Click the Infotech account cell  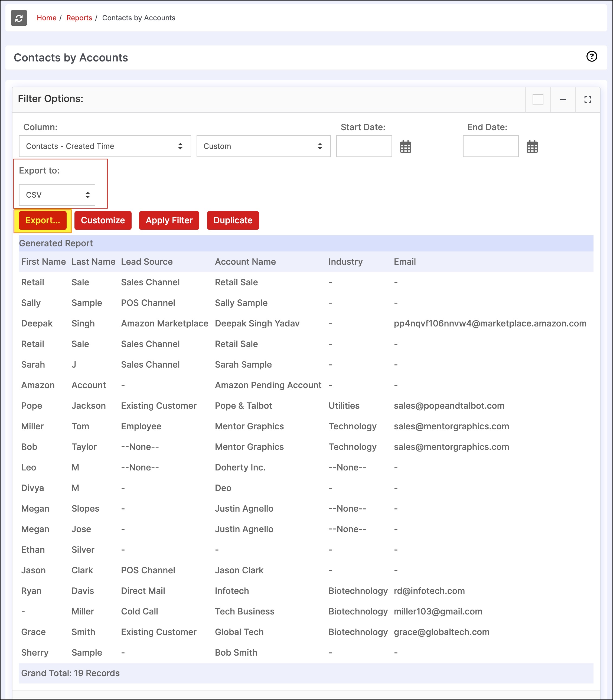click(232, 591)
